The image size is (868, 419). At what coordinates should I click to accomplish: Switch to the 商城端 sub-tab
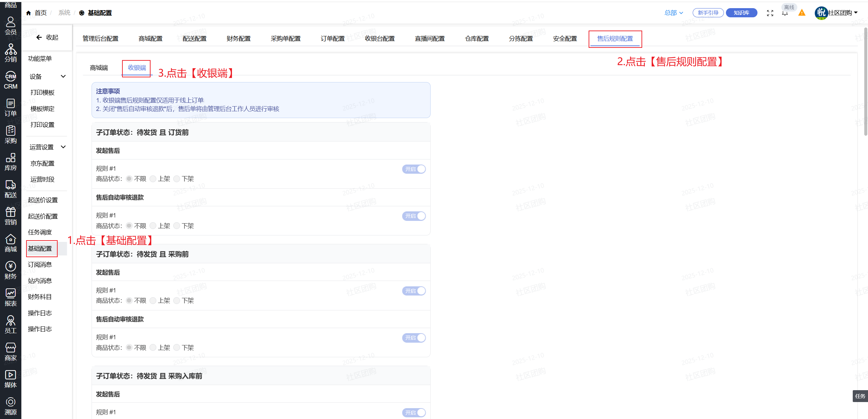tap(99, 68)
